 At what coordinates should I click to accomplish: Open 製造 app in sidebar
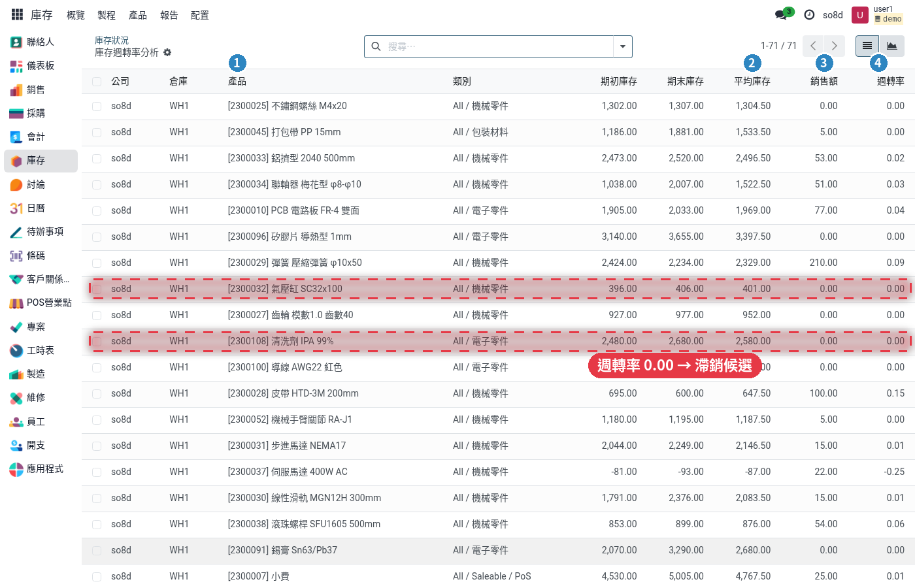(x=41, y=374)
